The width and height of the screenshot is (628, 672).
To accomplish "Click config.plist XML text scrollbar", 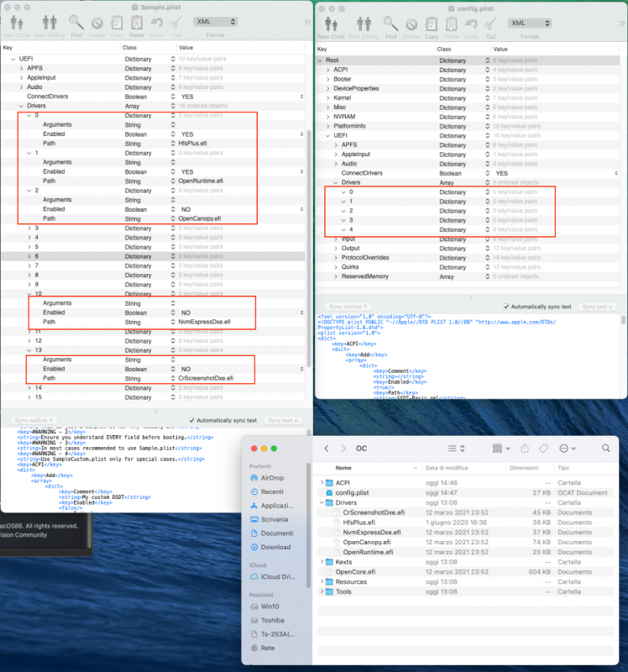I will click(623, 320).
